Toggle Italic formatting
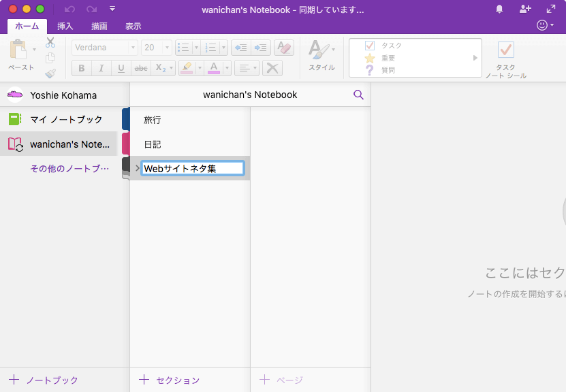This screenshot has height=392, width=566. [101, 68]
